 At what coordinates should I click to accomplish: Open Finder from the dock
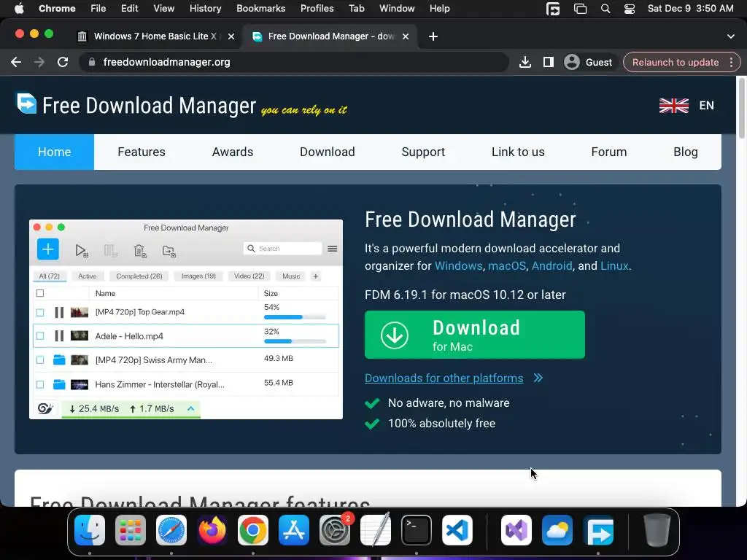[x=90, y=530]
